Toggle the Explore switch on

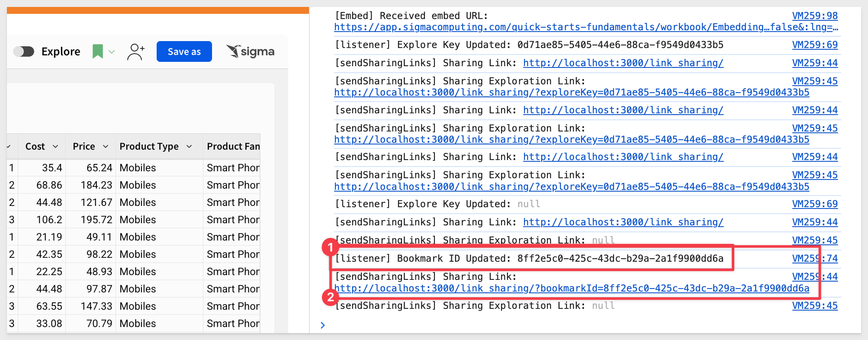point(24,51)
